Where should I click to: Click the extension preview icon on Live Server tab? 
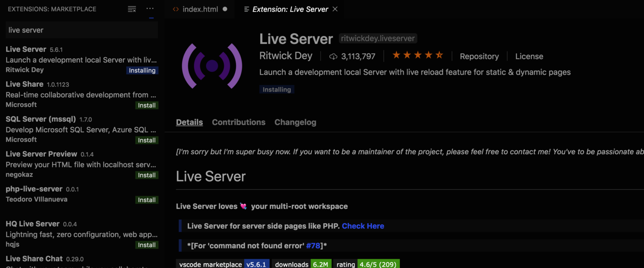click(246, 9)
